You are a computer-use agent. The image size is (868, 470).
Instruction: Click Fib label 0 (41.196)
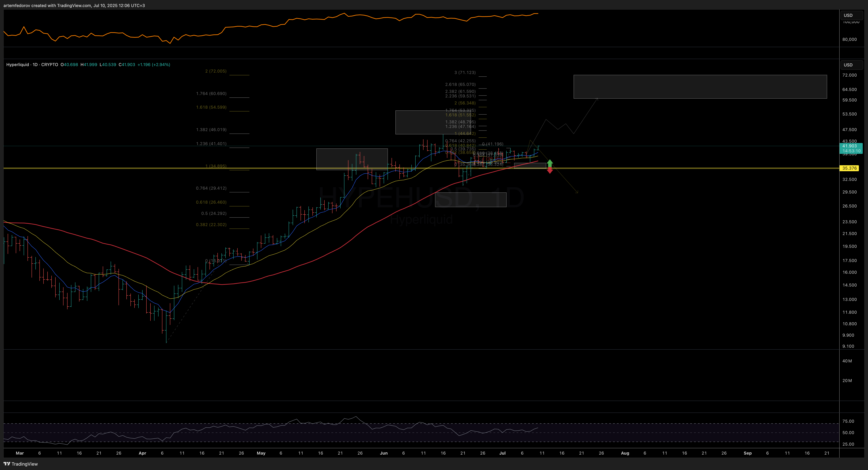(493, 144)
